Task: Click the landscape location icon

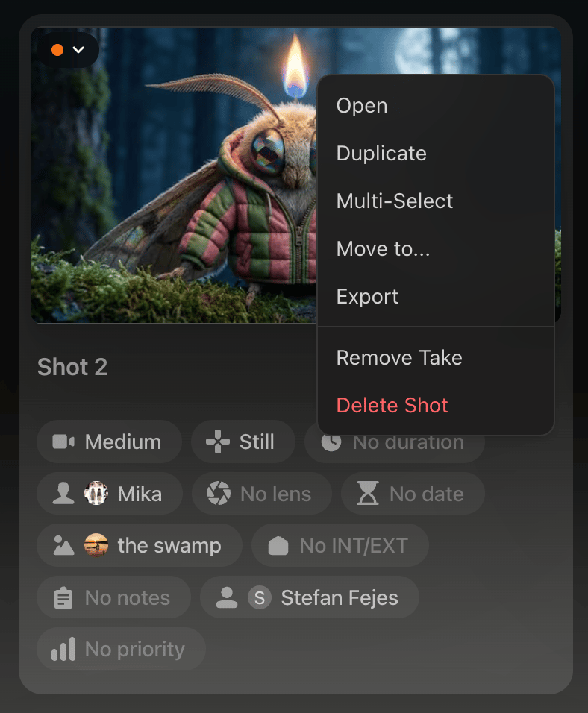Action: click(63, 545)
